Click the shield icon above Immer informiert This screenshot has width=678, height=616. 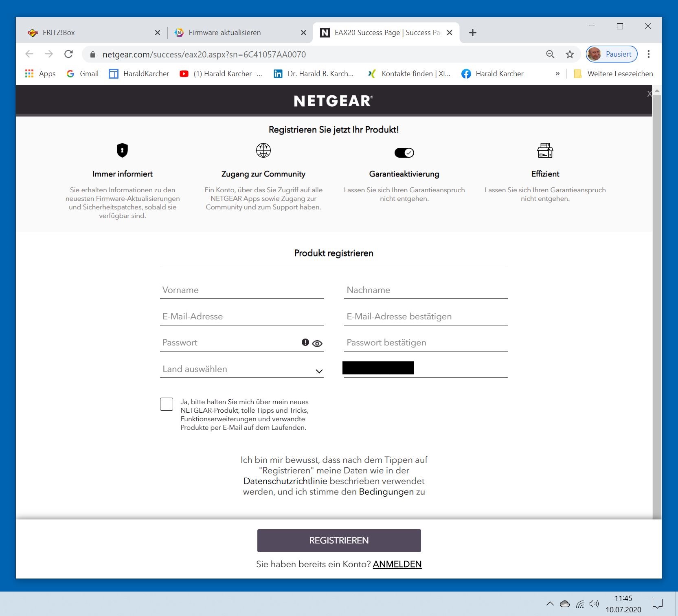click(122, 150)
